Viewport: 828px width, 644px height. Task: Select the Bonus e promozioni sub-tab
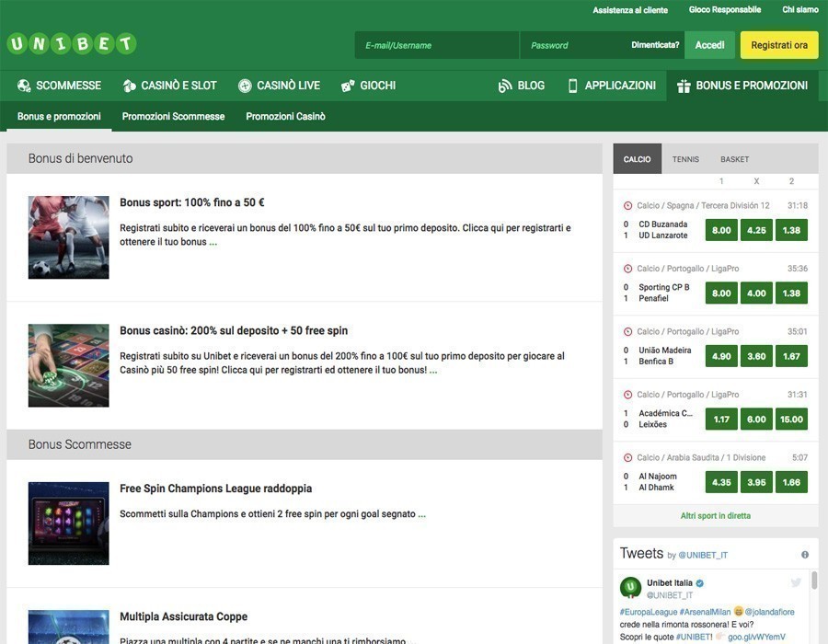point(59,116)
